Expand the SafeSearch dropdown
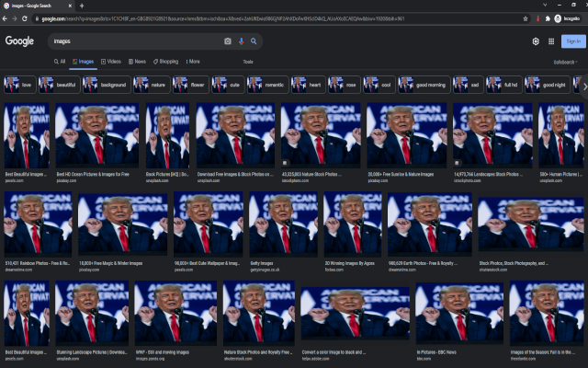Image resolution: width=588 pixels, height=368 pixels. tap(566, 63)
